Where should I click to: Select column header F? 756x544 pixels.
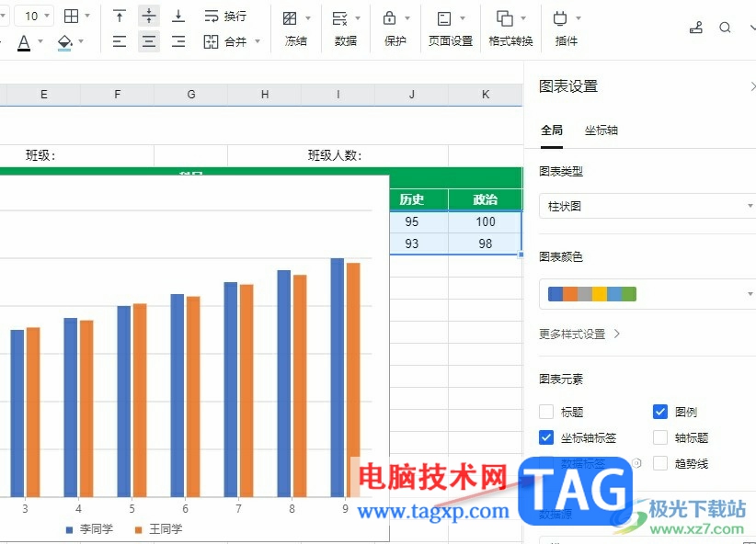coord(117,95)
